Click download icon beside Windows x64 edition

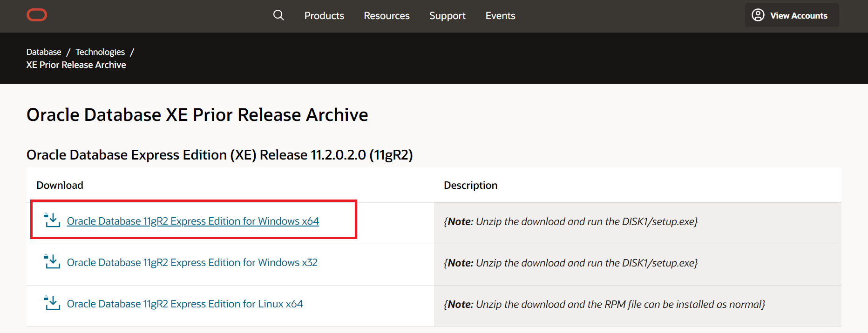point(52,220)
